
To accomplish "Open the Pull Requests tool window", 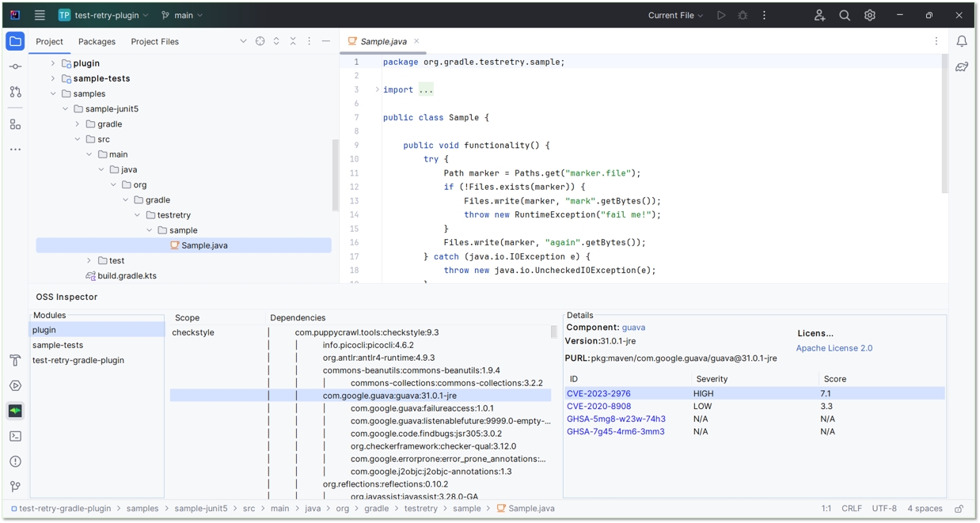I will click(15, 92).
